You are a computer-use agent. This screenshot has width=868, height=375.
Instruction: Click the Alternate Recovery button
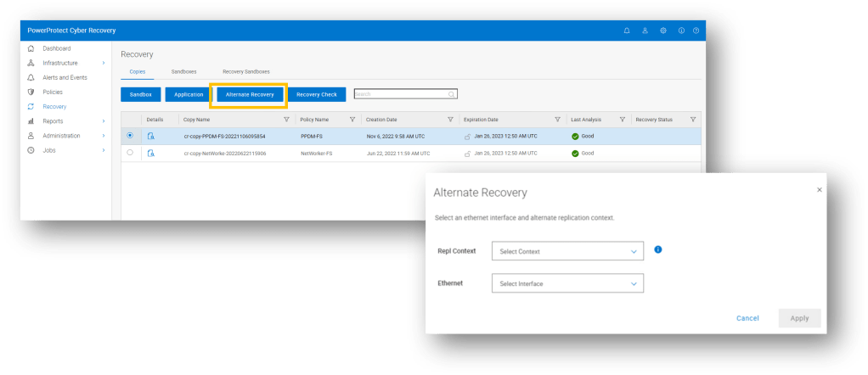click(x=250, y=94)
